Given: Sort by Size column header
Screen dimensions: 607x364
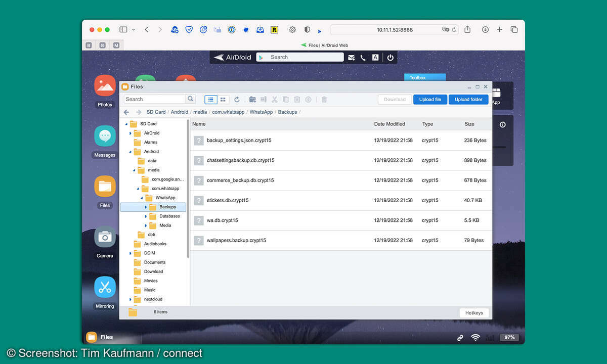Looking at the screenshot, I should pyautogui.click(x=469, y=124).
